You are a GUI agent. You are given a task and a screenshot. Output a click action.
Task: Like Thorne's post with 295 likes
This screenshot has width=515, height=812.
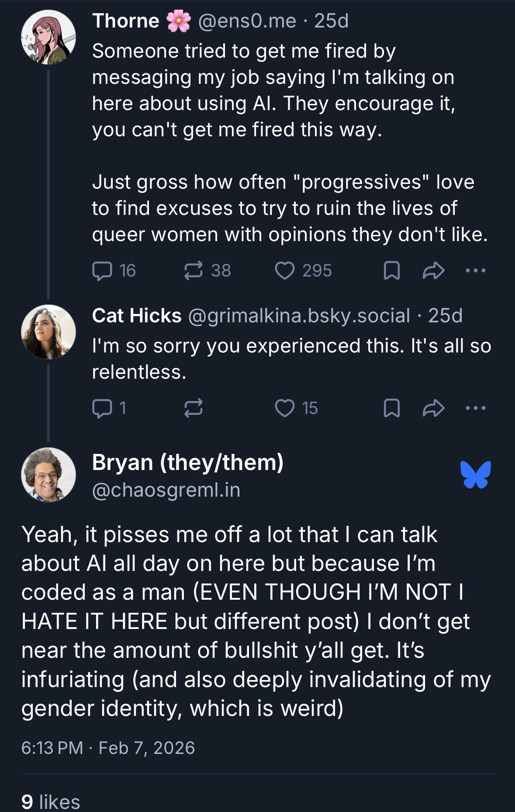click(284, 271)
